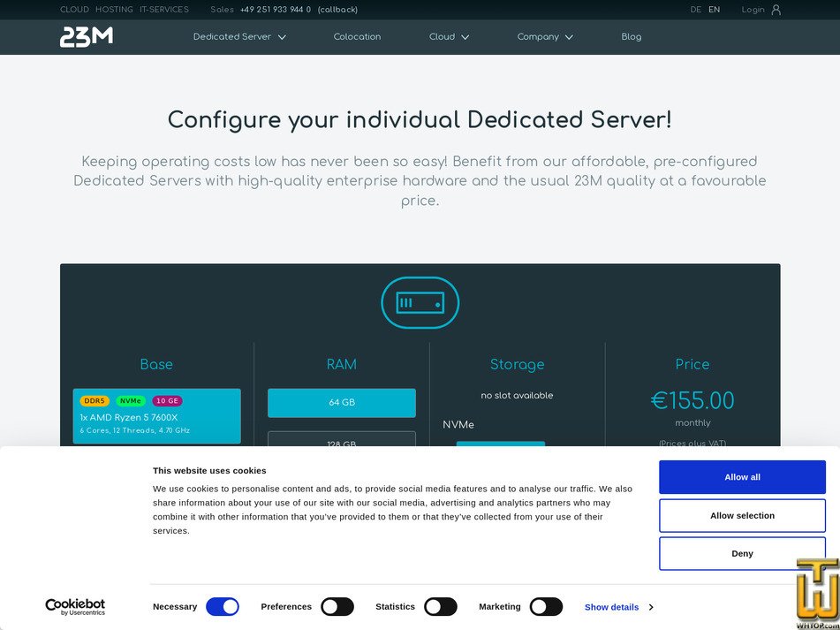This screenshot has width=840, height=630.
Task: Switch language to EN
Action: tap(714, 10)
